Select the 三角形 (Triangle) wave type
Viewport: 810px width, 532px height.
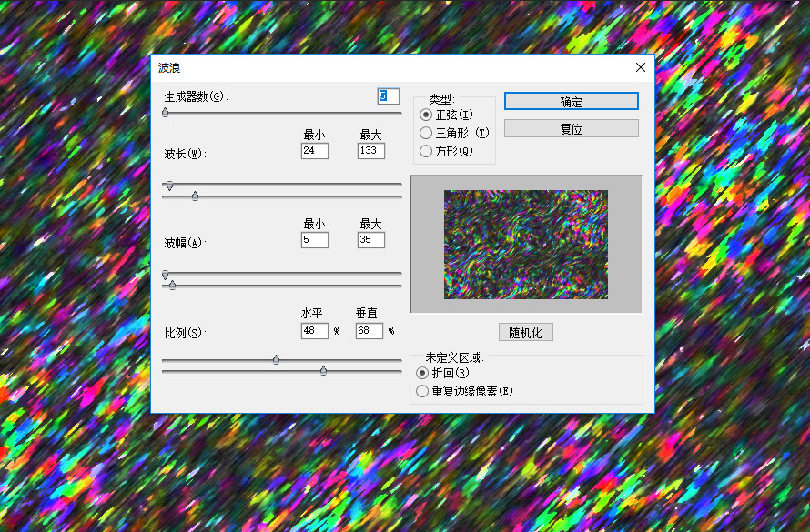(425, 133)
